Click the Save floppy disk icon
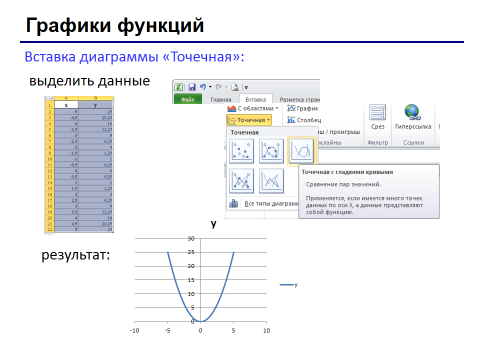 coord(192,87)
